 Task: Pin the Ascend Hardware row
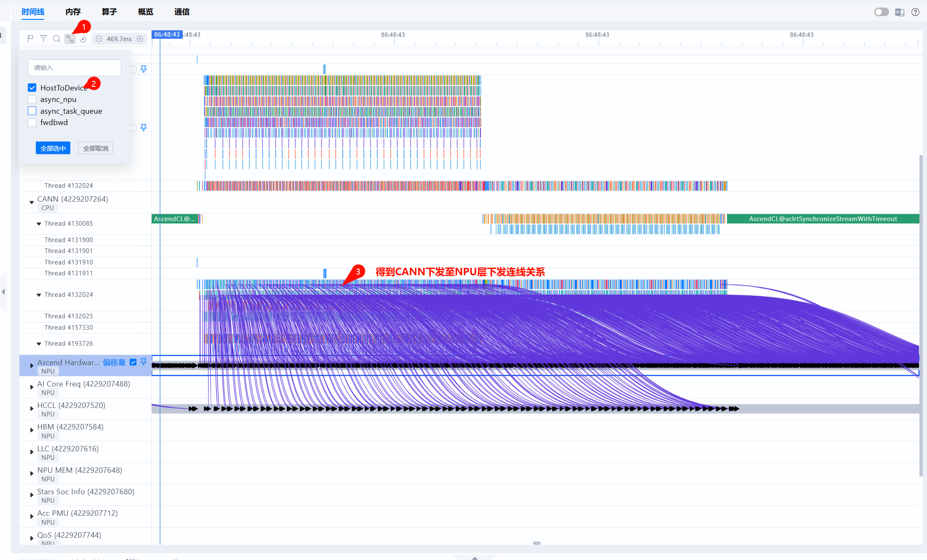(x=144, y=362)
